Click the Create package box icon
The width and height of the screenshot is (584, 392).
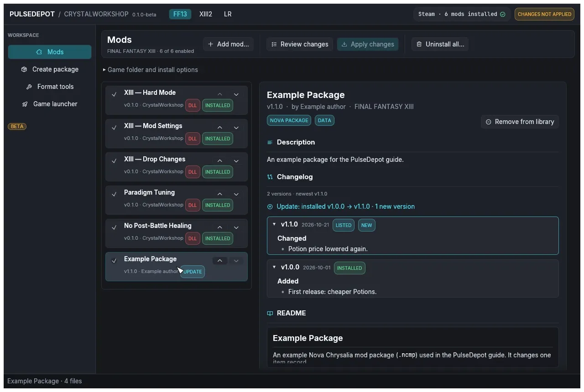(x=24, y=69)
